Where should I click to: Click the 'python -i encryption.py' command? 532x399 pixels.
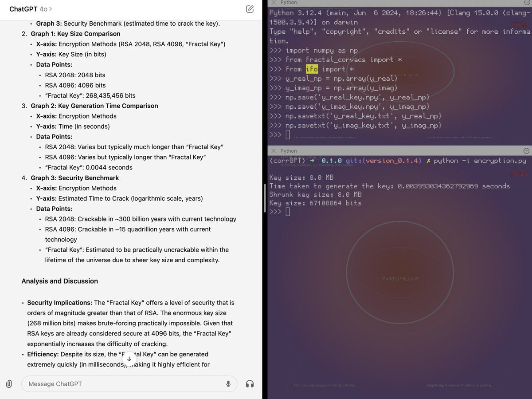(480, 161)
